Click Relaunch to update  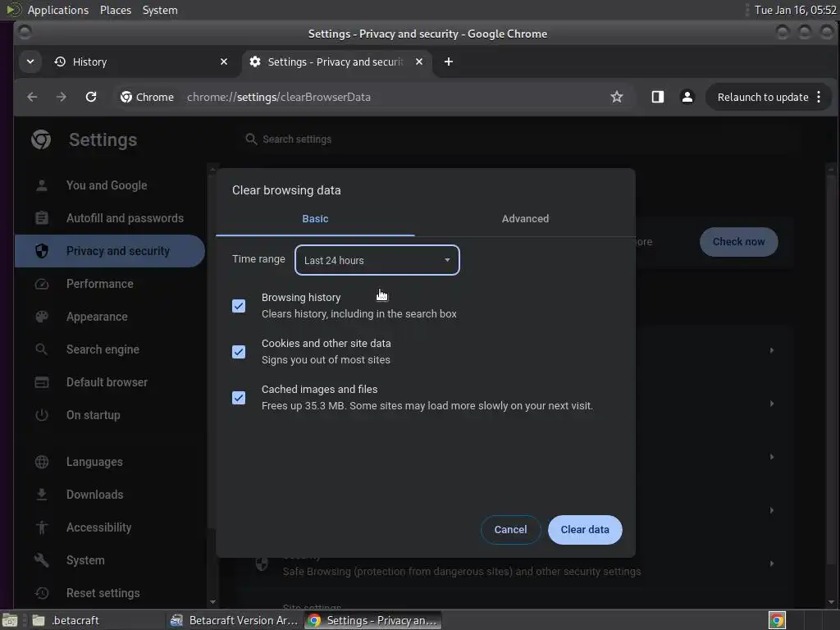763,97
